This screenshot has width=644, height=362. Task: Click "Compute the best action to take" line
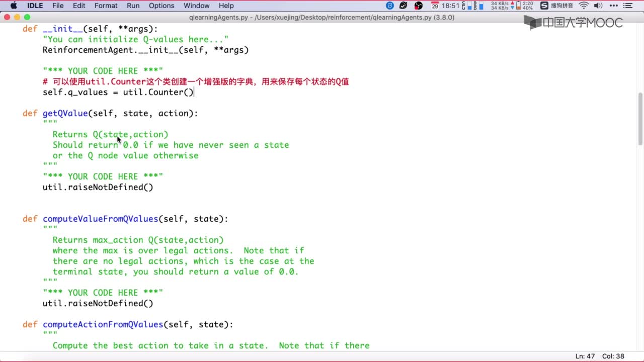(x=211, y=345)
